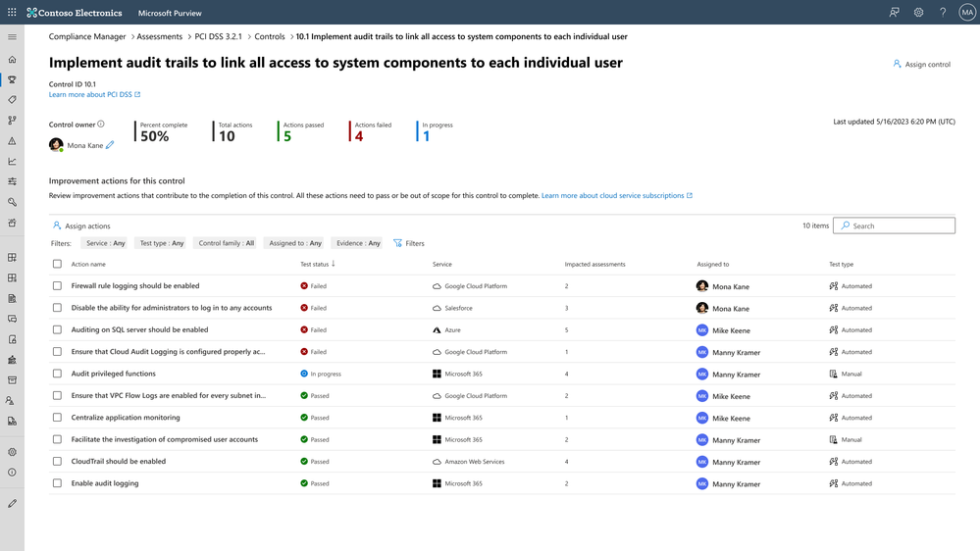Screen dimensions: 980x551
Task: Open the Test type: Any filter
Action: [162, 243]
